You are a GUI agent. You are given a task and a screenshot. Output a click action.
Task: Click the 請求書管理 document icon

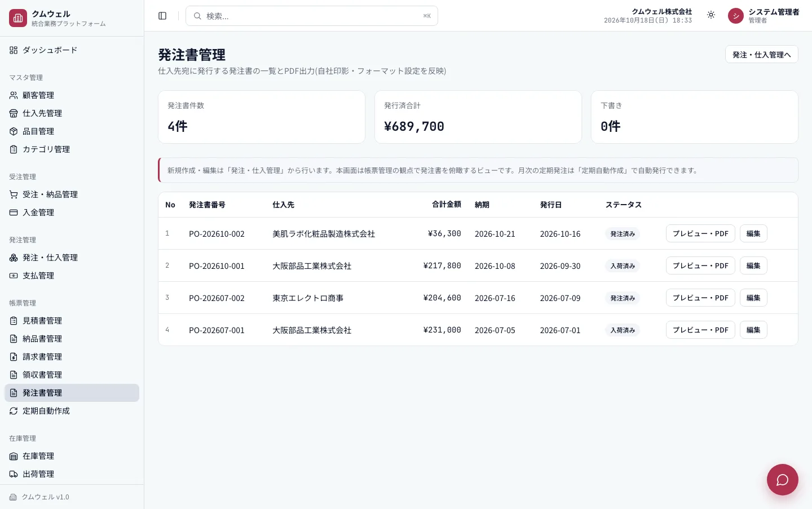pyautogui.click(x=14, y=357)
